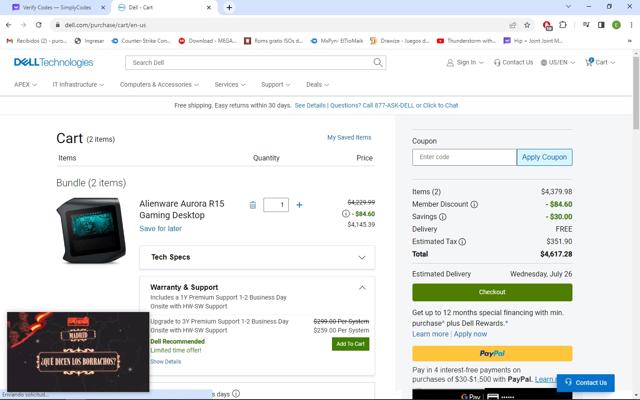This screenshot has height=400, width=640.
Task: Click the browser address bar URL
Action: tap(105, 25)
